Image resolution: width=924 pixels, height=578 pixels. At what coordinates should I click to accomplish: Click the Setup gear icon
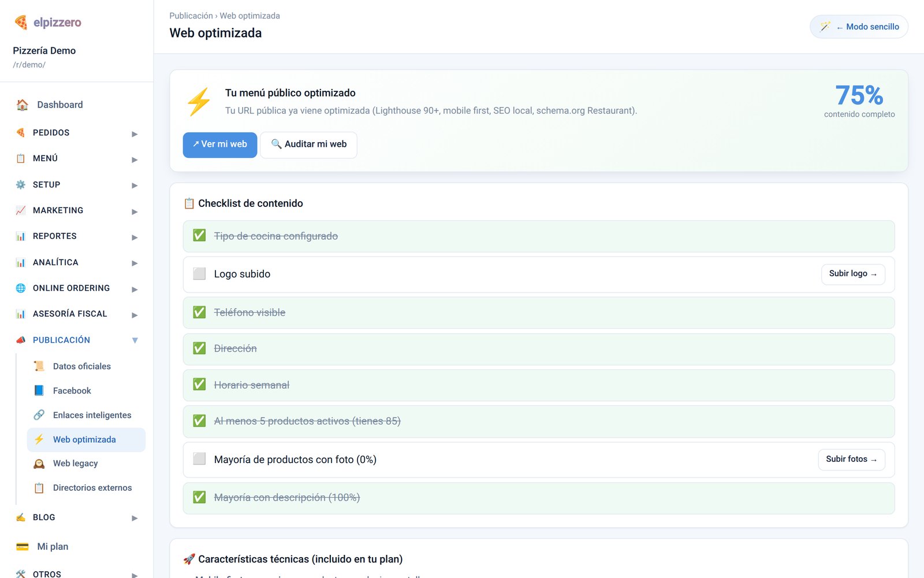(21, 184)
